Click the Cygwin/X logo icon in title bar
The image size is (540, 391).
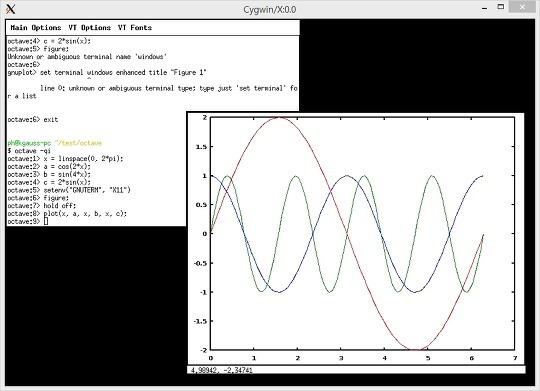10,9
